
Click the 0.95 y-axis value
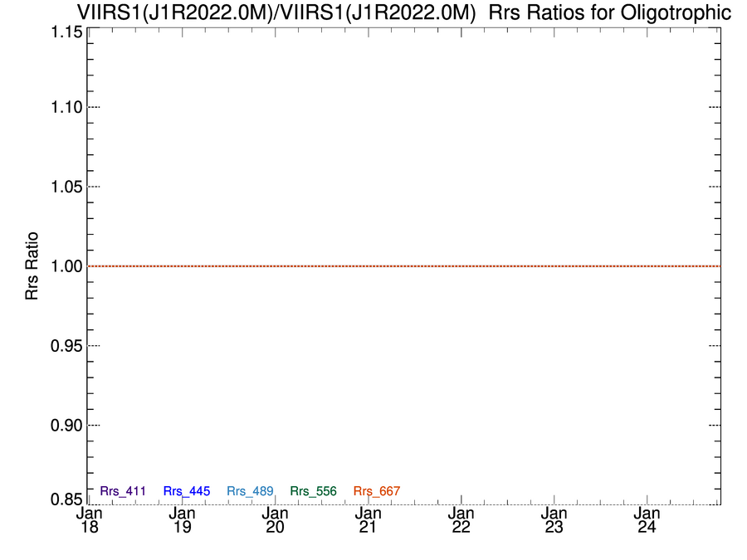point(66,346)
